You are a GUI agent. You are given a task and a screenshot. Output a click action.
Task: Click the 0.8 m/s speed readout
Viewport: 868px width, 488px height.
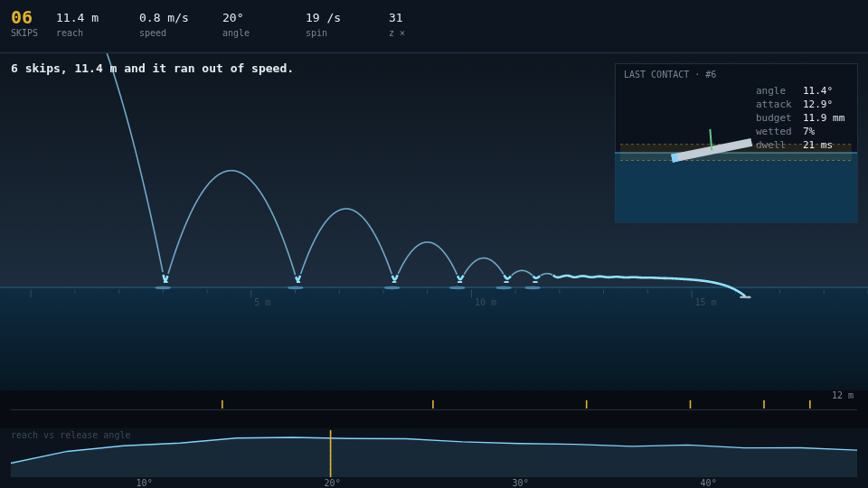point(164,18)
